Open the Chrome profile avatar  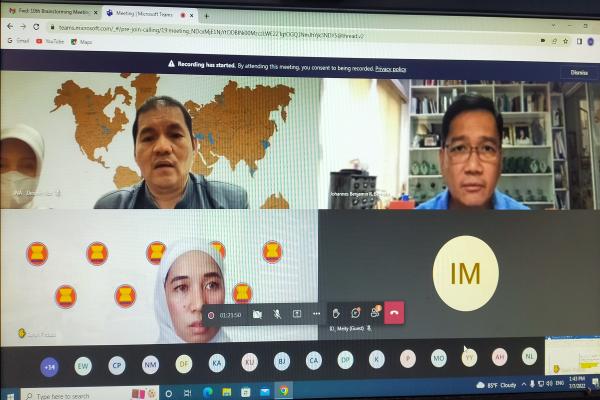coord(590,41)
